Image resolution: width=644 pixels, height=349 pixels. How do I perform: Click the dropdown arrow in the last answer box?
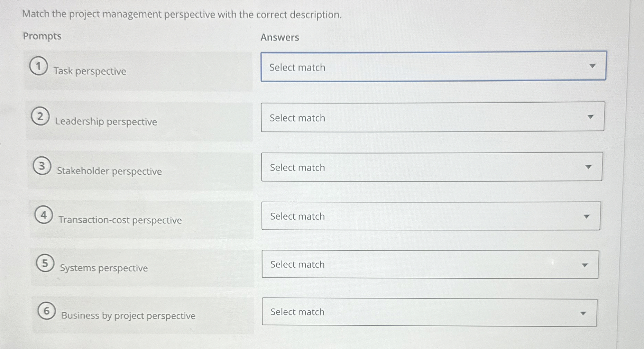[x=583, y=313]
